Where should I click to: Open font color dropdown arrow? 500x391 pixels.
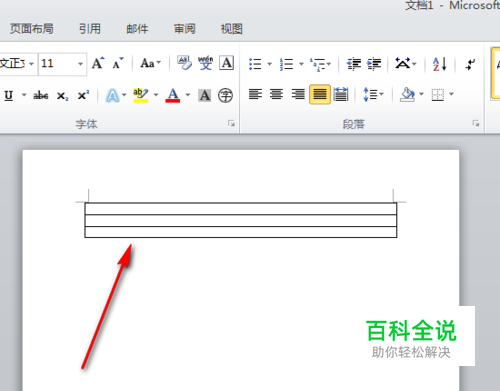[188, 95]
